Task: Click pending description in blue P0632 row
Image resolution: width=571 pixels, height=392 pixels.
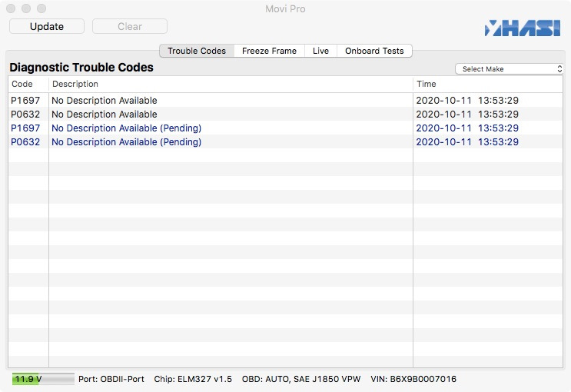Action: pyautogui.click(x=126, y=142)
